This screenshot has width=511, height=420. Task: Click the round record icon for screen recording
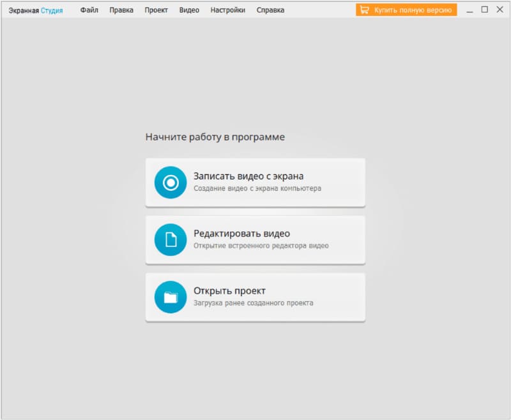point(171,183)
